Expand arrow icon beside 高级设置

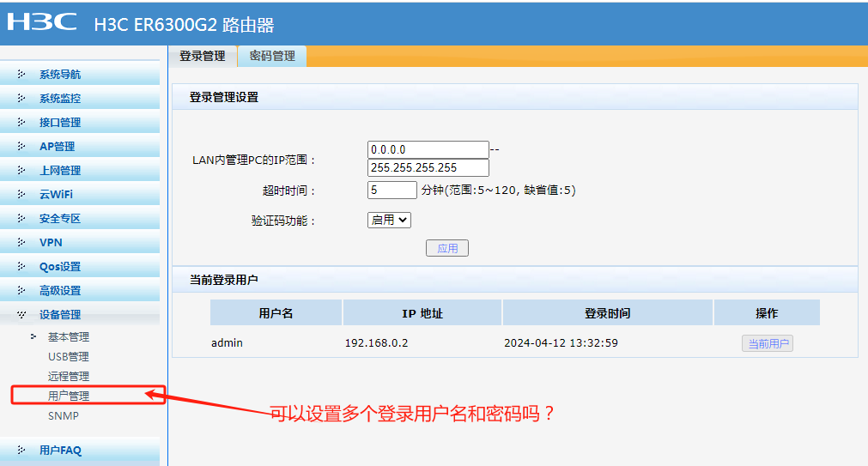click(x=21, y=291)
